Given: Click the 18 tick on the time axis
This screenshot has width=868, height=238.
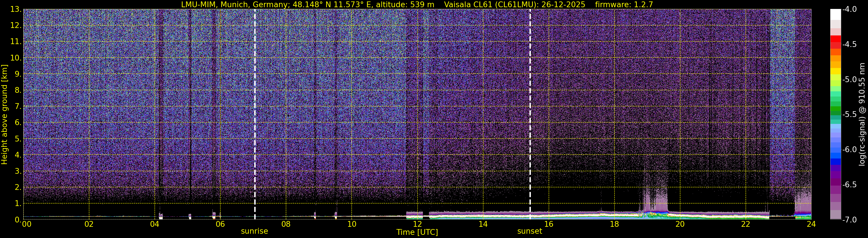Looking at the screenshot, I should (x=614, y=224).
